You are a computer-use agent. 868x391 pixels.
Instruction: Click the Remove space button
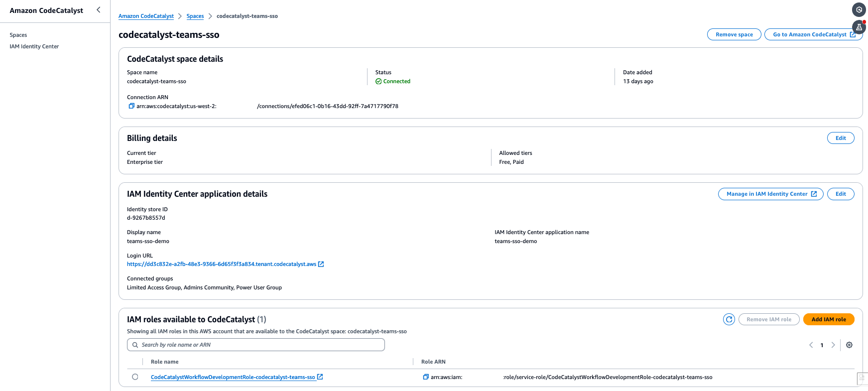[734, 34]
